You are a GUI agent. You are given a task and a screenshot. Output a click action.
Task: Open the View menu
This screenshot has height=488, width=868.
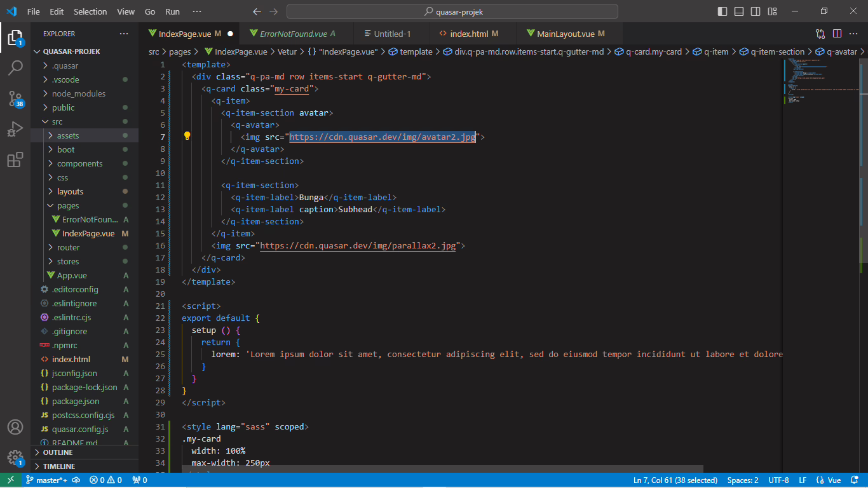coord(126,11)
